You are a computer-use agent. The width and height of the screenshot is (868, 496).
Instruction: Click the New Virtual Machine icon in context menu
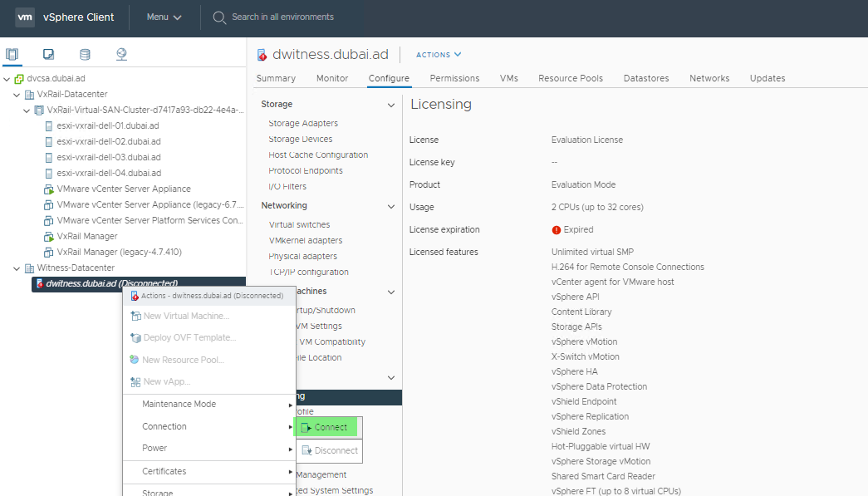tap(135, 316)
